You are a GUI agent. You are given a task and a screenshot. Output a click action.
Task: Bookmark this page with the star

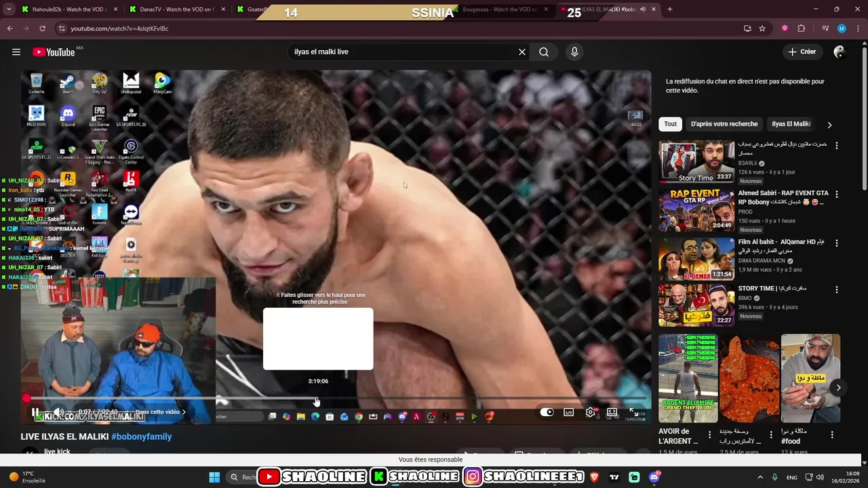pos(762,28)
